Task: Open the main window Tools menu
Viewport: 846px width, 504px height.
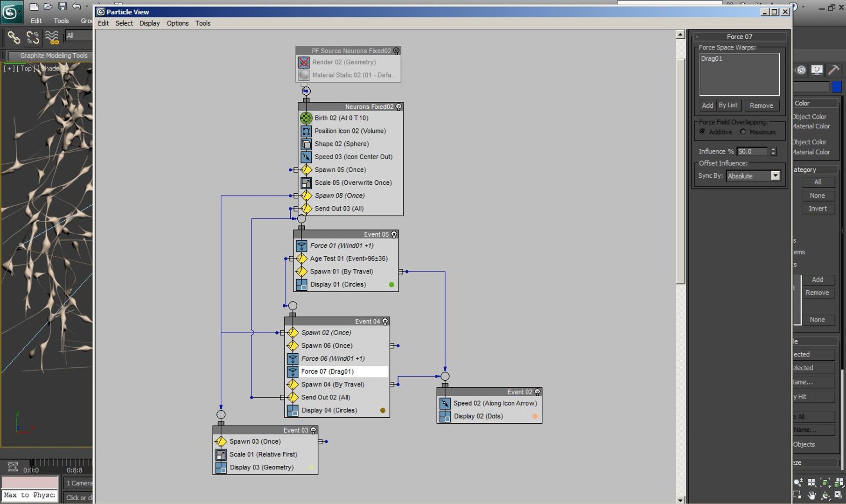Action: 61,21
